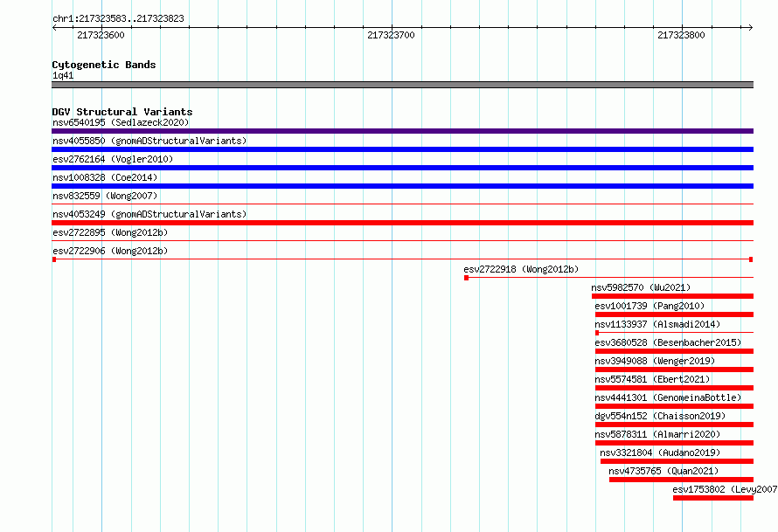
Task: Click the ruler's left arrow end
Action: point(54,28)
